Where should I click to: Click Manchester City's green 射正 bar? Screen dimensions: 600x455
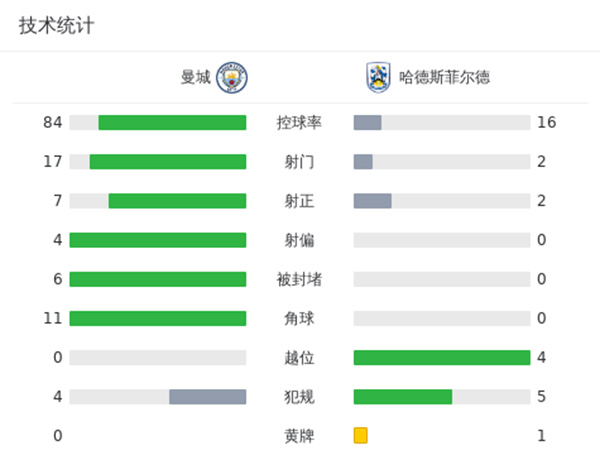177,201
